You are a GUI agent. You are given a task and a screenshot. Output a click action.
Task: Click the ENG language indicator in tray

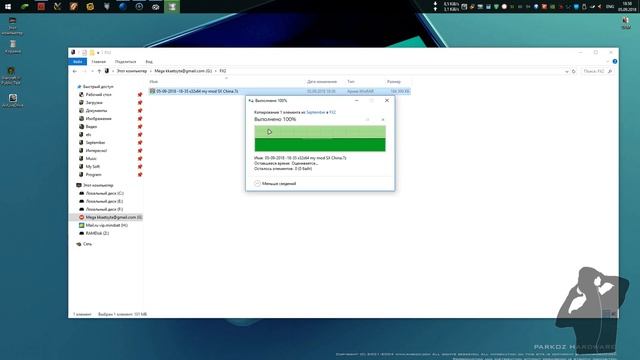coord(610,7)
